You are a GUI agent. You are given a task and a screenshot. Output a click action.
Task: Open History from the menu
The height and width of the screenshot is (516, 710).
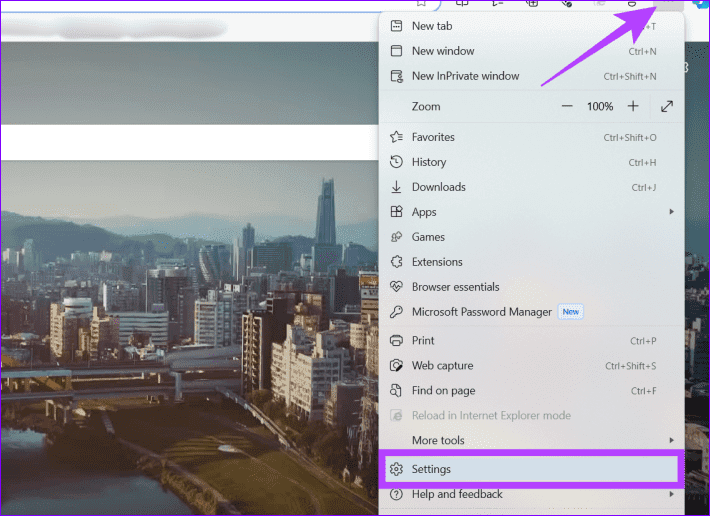[x=531, y=162]
